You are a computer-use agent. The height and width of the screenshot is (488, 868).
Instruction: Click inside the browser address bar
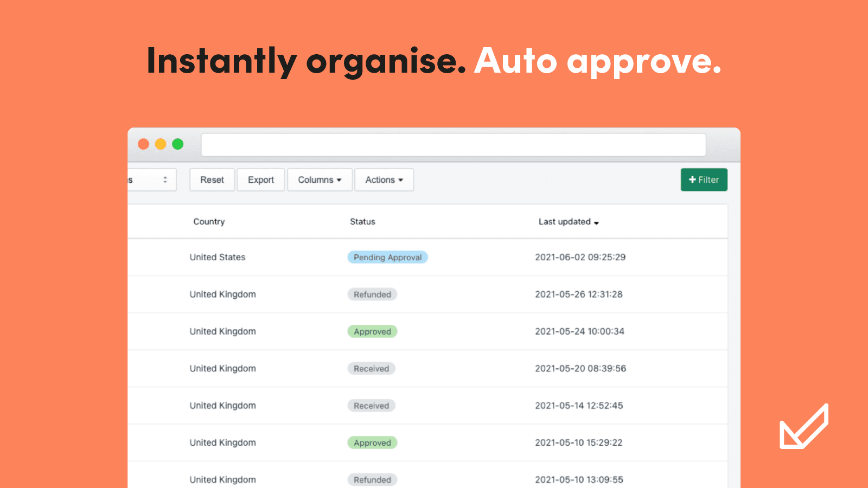tap(454, 144)
